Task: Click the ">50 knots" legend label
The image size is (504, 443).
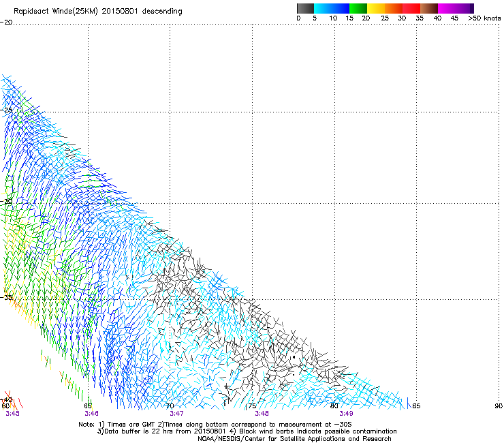Action: 484,18
